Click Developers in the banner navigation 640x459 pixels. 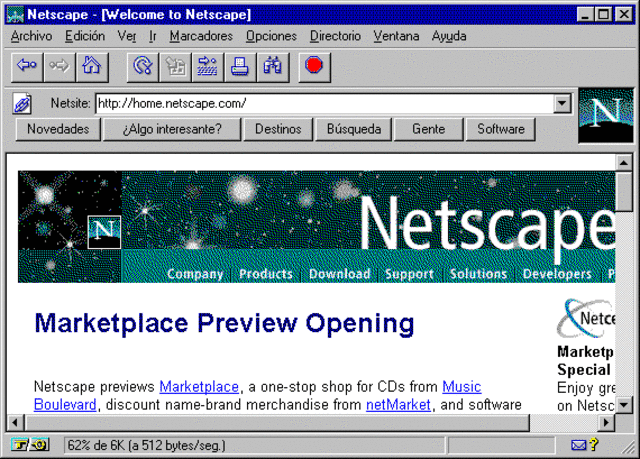pyautogui.click(x=557, y=274)
